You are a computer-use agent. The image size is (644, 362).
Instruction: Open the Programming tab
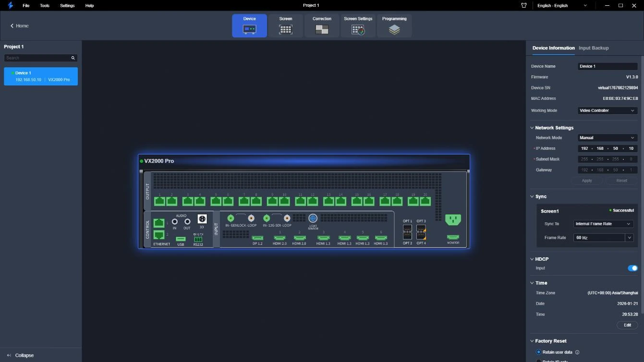click(394, 25)
